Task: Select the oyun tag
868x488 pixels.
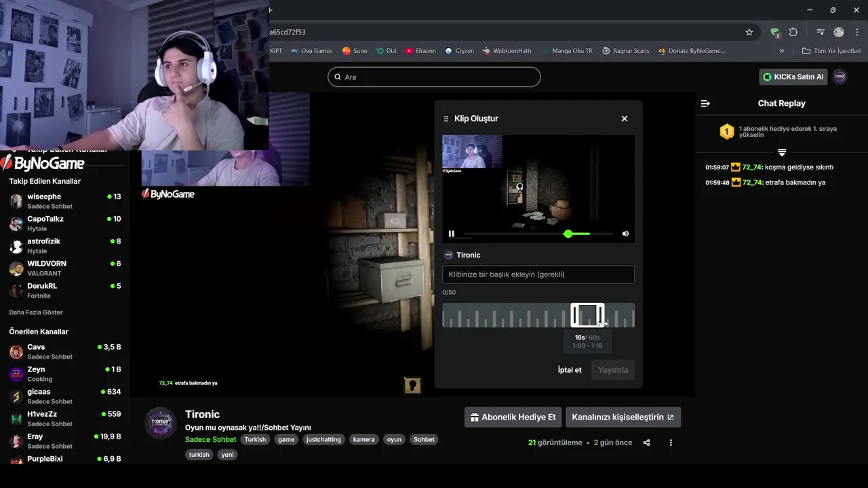Action: (394, 439)
